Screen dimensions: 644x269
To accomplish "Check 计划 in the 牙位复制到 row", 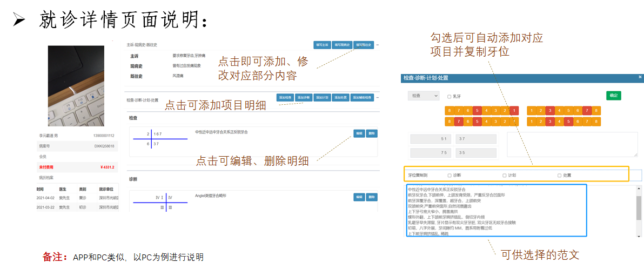I will point(505,175).
